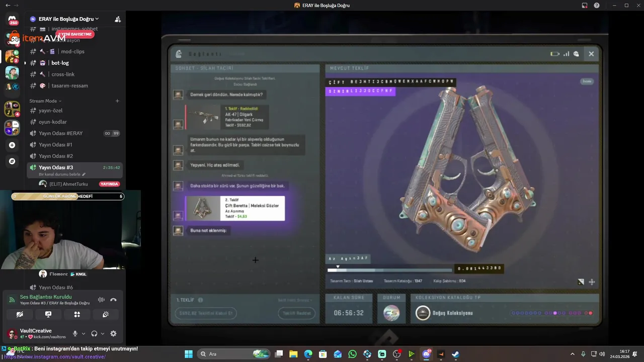Click chat bubble icon in stream panel header

576,54
